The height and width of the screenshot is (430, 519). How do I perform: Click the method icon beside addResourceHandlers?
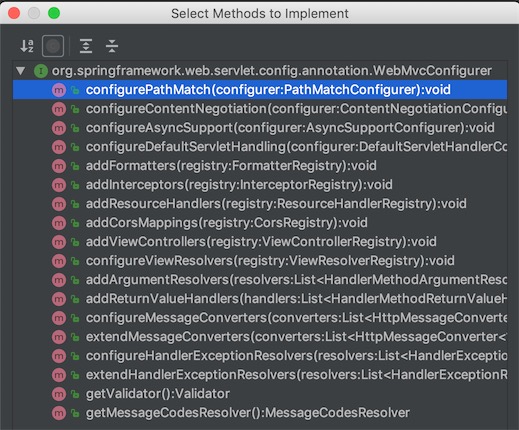[59, 204]
